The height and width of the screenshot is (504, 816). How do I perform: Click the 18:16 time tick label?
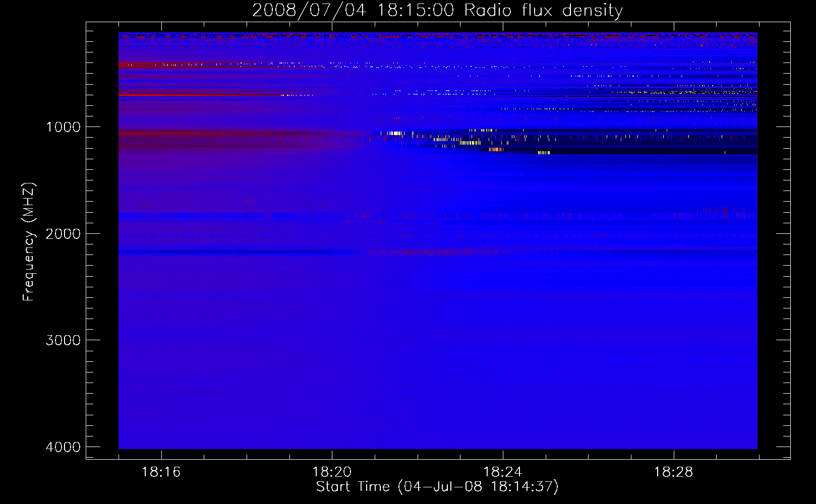pos(161,472)
